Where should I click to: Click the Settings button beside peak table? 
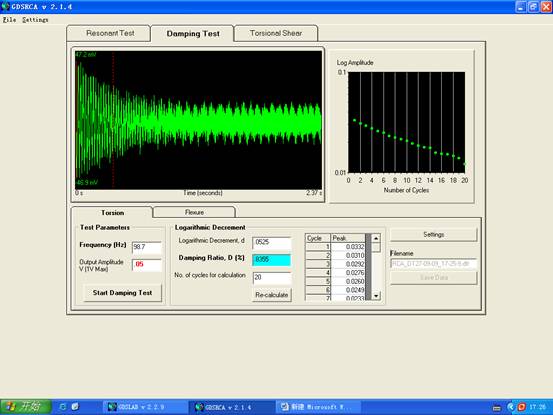(x=433, y=234)
